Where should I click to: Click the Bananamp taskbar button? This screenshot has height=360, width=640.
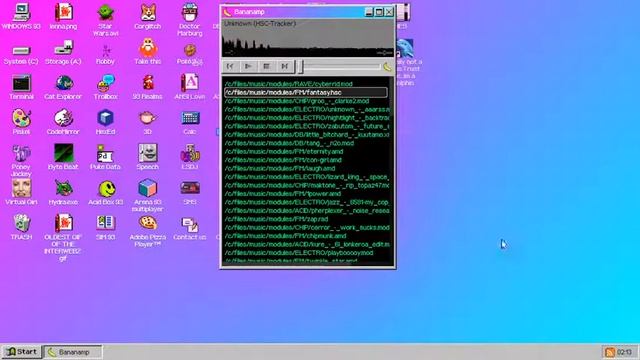pos(73,352)
